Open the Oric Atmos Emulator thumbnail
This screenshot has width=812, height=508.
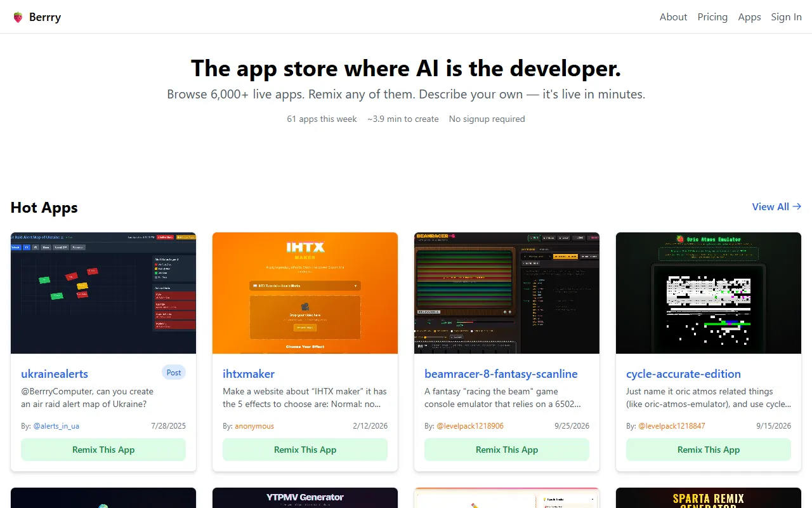pos(709,293)
